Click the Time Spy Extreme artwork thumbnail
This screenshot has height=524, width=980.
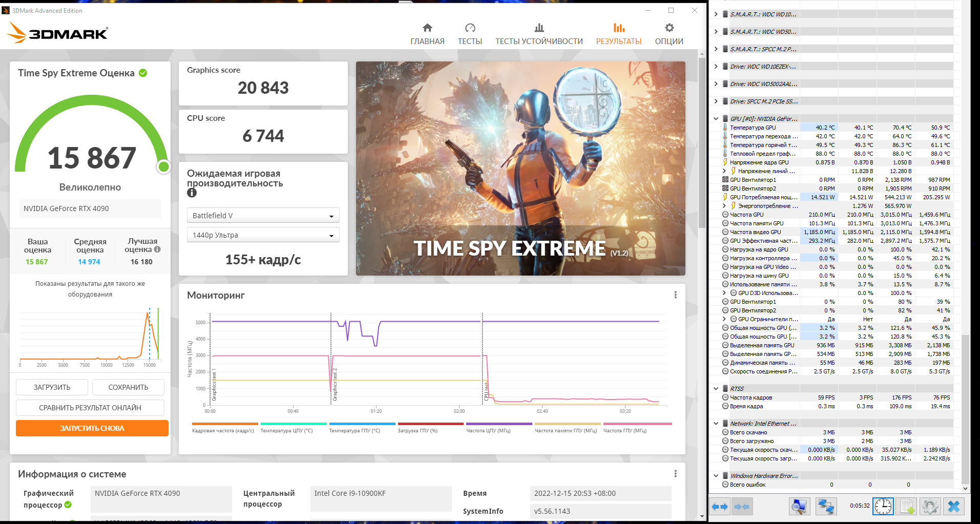(x=520, y=169)
